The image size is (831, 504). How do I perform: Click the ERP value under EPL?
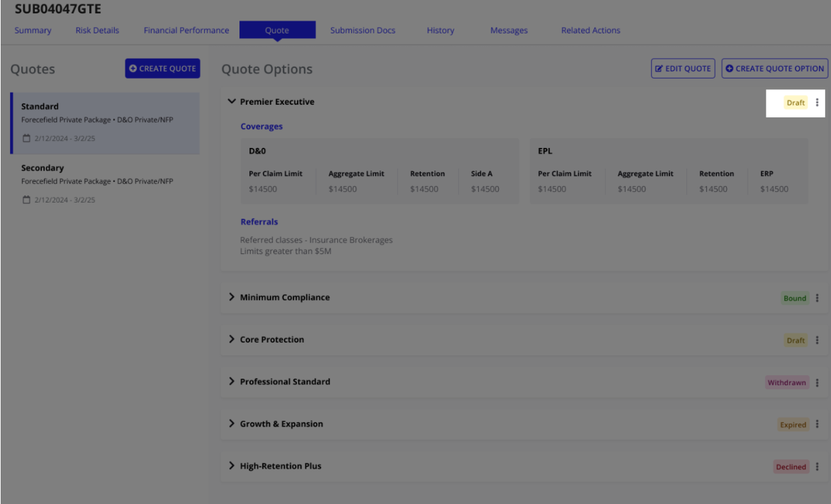click(x=774, y=189)
